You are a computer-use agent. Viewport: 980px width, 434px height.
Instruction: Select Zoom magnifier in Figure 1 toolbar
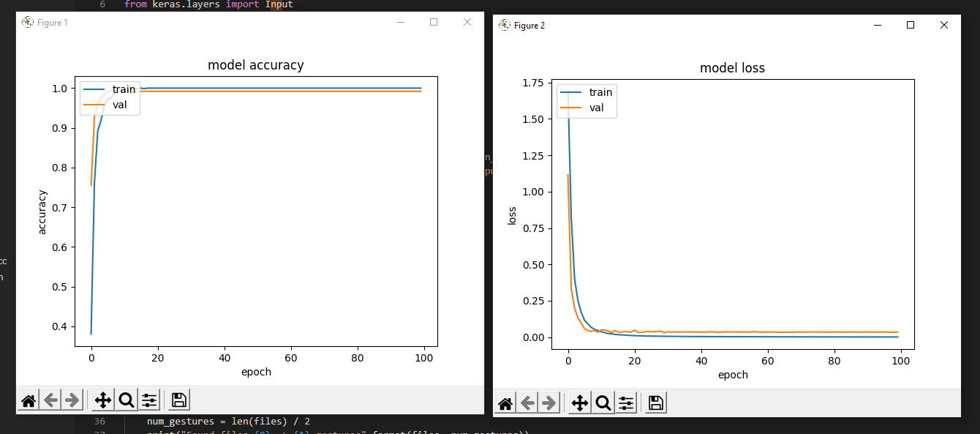pyautogui.click(x=126, y=400)
